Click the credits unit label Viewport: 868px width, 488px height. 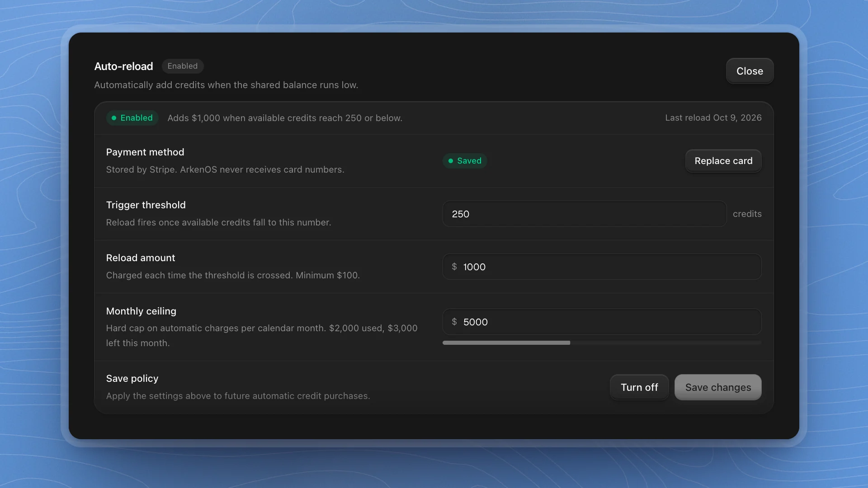(747, 214)
